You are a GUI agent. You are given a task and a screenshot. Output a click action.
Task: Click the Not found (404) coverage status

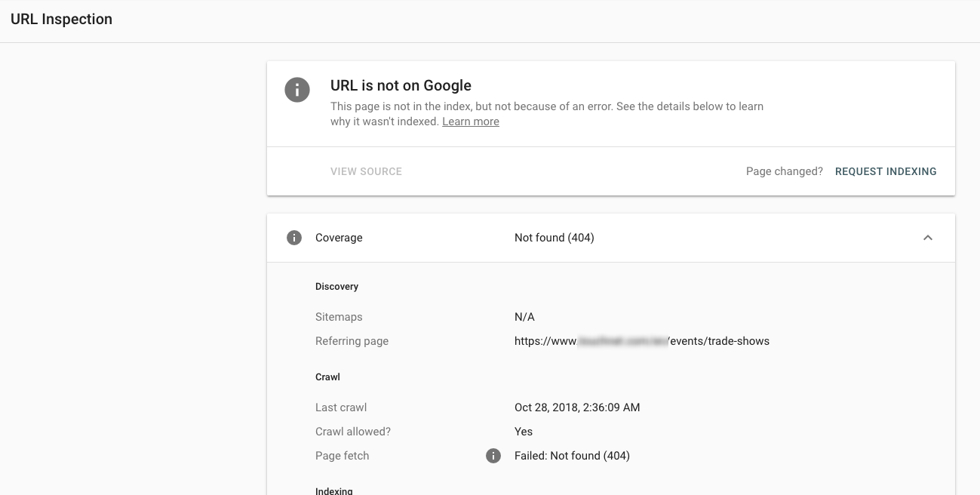point(554,238)
